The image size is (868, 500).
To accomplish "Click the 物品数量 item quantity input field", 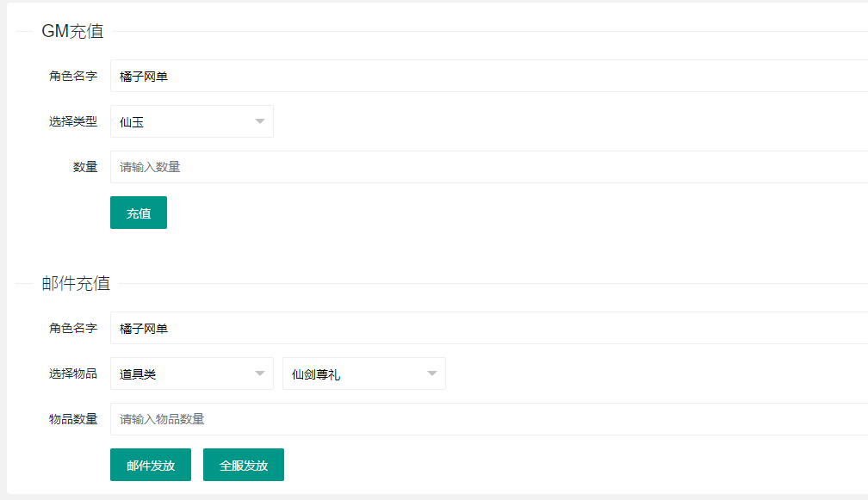I will click(258, 419).
